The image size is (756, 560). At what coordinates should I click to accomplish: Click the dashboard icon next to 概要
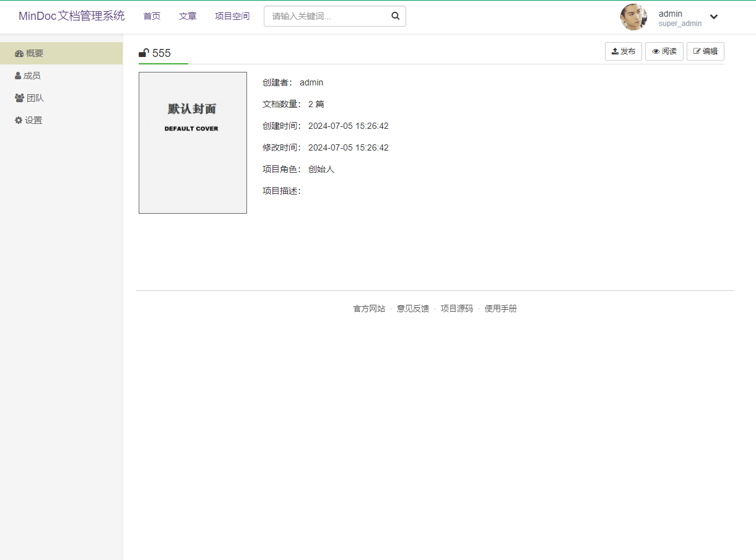(x=19, y=53)
